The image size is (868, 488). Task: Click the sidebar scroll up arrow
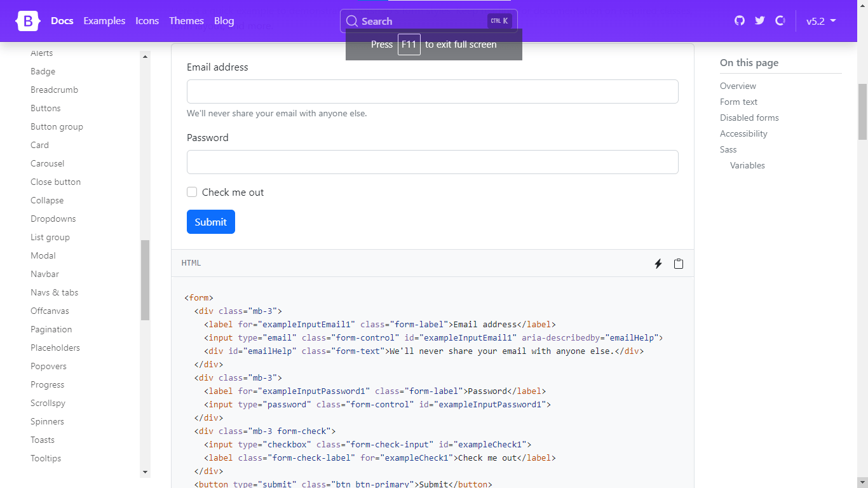tap(145, 57)
